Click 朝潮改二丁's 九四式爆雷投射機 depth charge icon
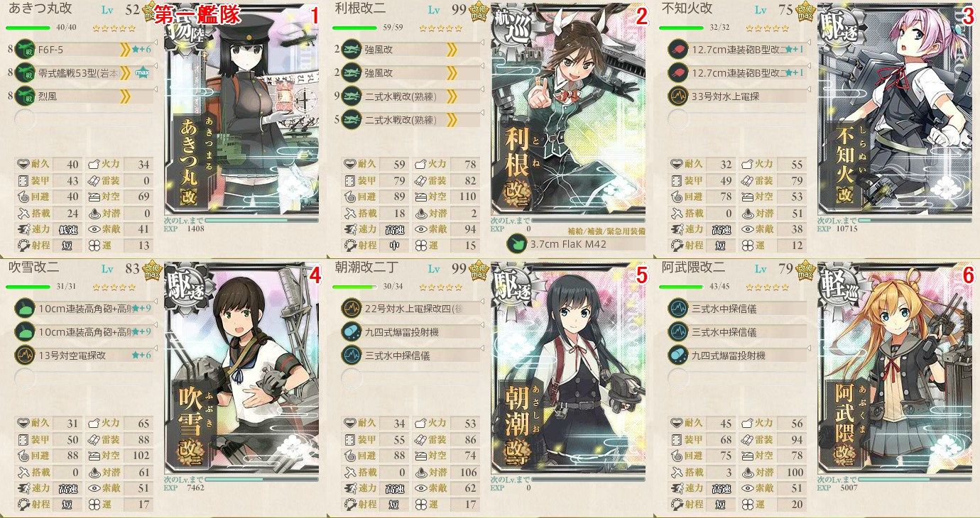This screenshot has width=980, height=518. [x=350, y=331]
